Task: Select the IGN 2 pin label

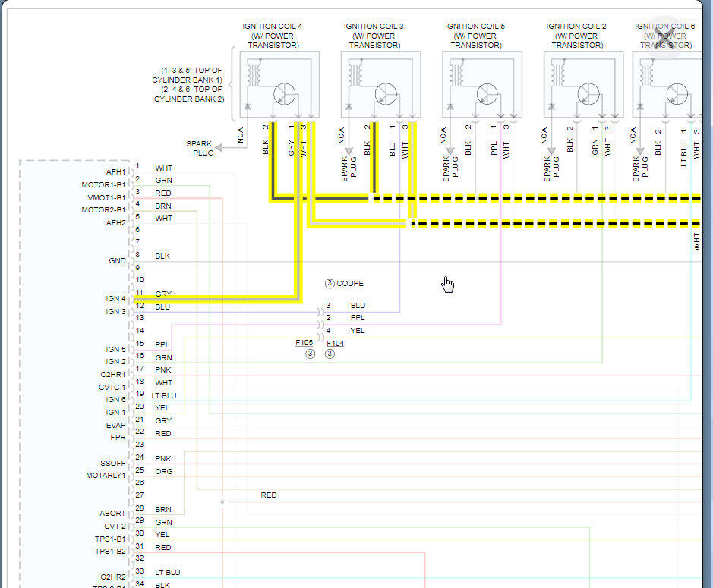Action: 115,361
